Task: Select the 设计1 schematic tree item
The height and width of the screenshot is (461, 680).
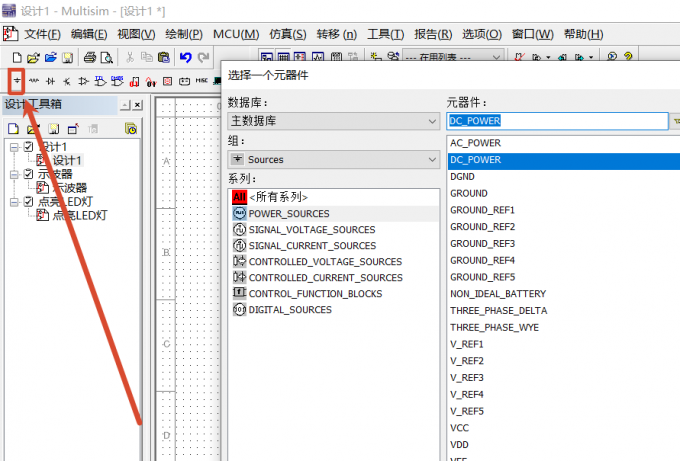Action: pos(67,160)
